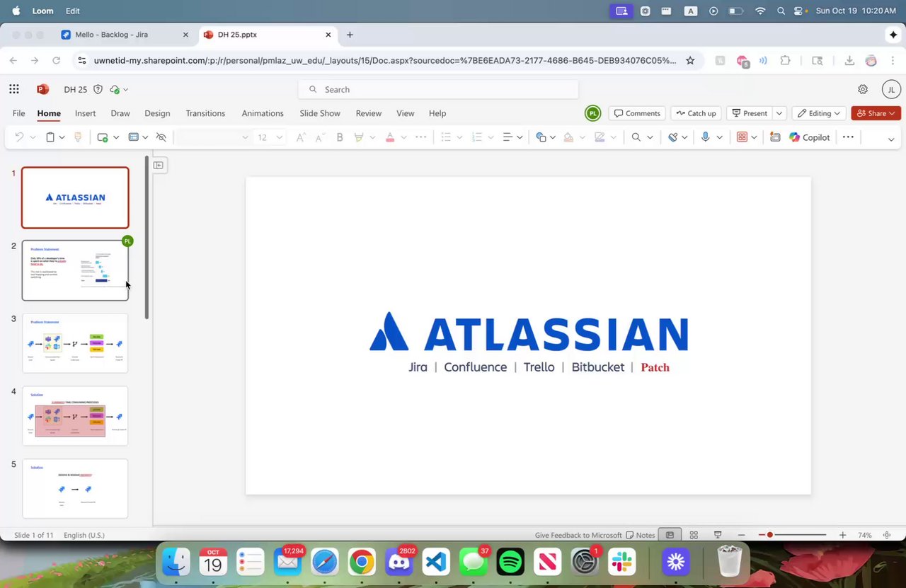This screenshot has height=588, width=906.
Task: Click the Designer red grid icon
Action: 742,137
